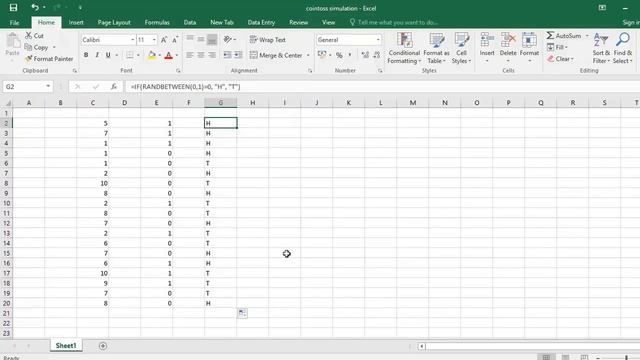Add a new sheet

coord(103,346)
